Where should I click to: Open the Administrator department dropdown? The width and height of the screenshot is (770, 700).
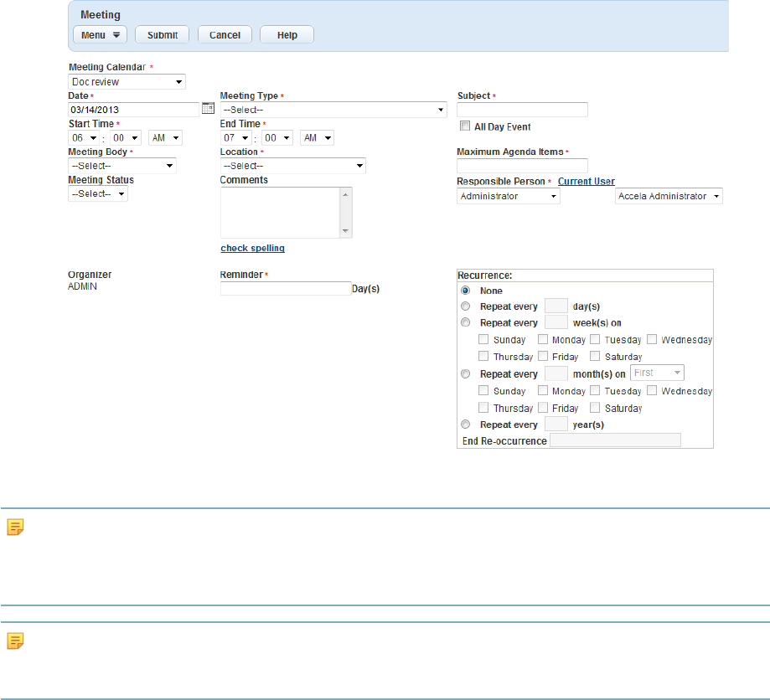pyautogui.click(x=509, y=196)
